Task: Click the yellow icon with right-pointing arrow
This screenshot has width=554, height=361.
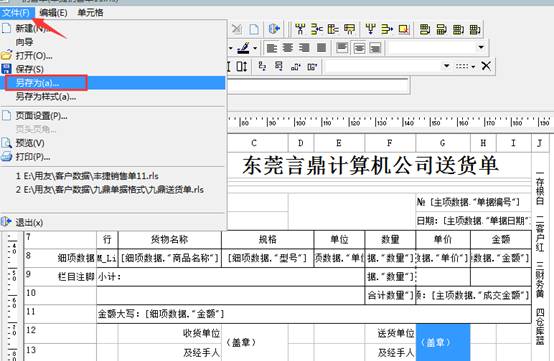Action: pyautogui.click(x=387, y=29)
